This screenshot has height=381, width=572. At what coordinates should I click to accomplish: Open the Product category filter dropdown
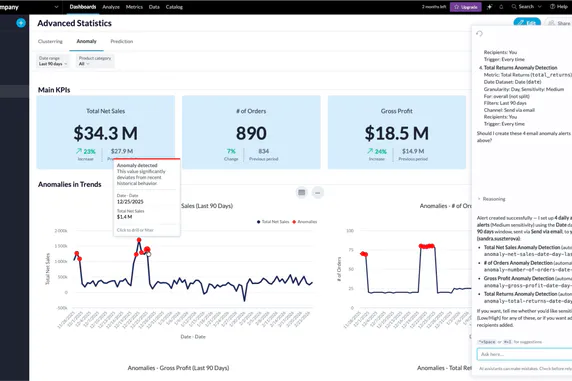(95, 61)
